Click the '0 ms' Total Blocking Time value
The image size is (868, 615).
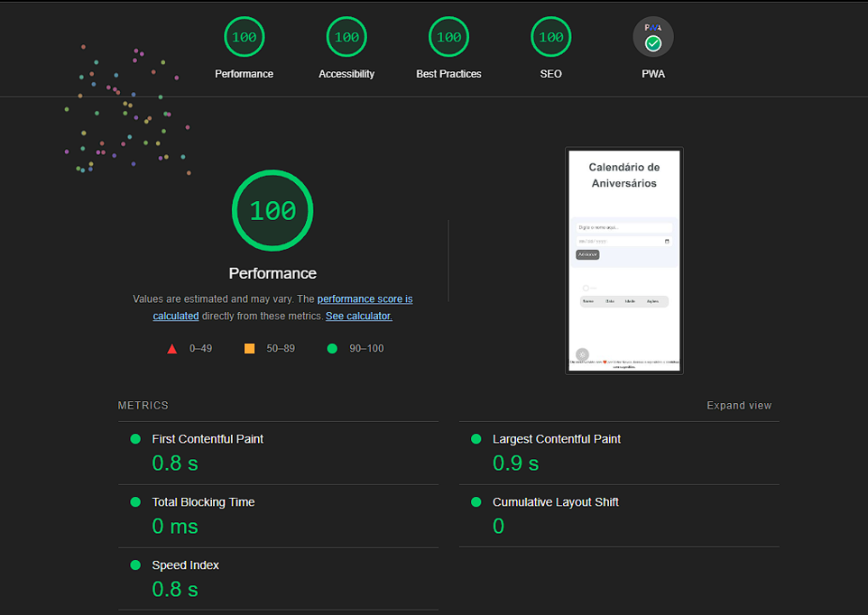pos(175,527)
